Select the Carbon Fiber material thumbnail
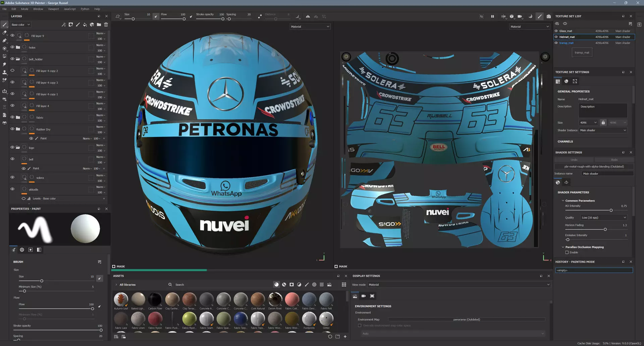 [x=155, y=299]
